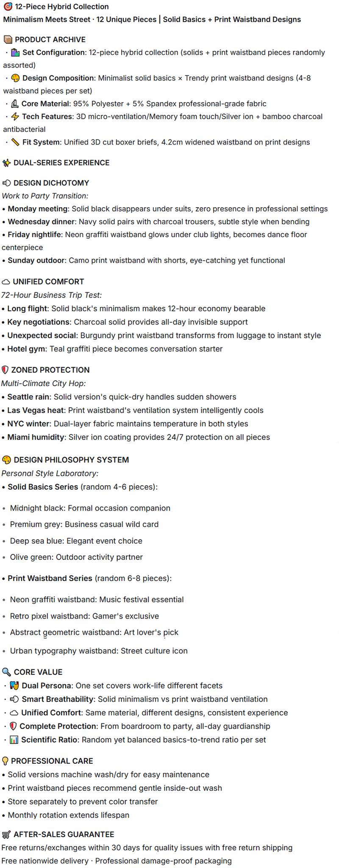Click the 'Solid Basics Series' bold label

coord(43,487)
